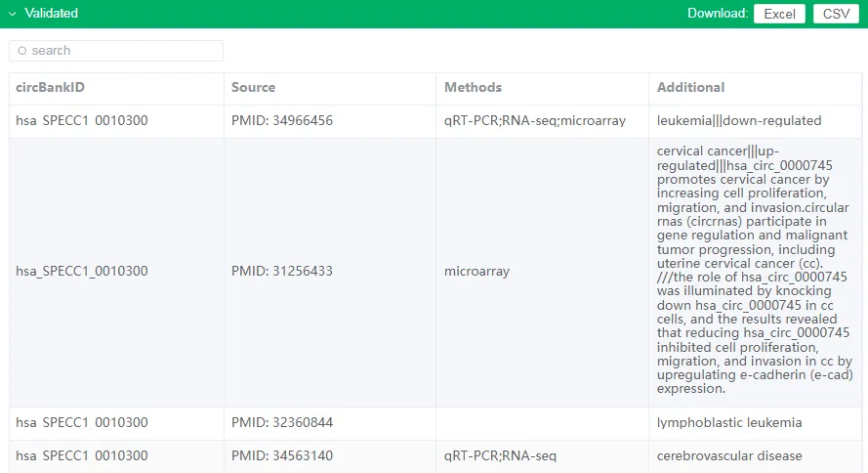
Task: Collapse the Validated section chevron
Action: (12, 14)
